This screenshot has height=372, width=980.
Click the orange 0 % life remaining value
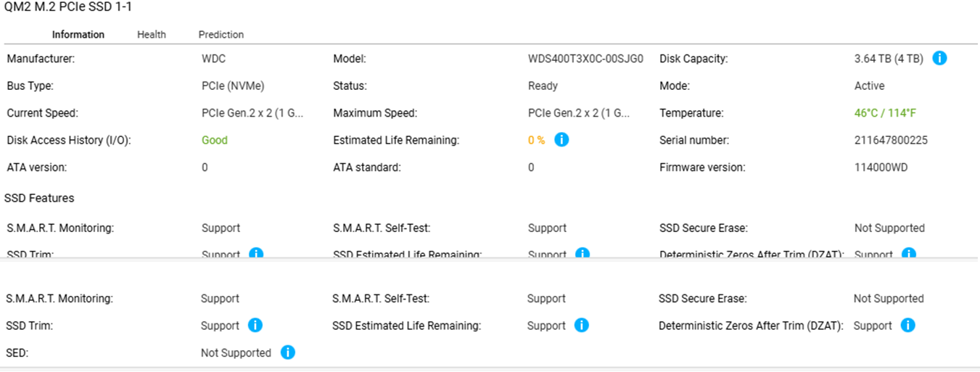click(x=536, y=141)
